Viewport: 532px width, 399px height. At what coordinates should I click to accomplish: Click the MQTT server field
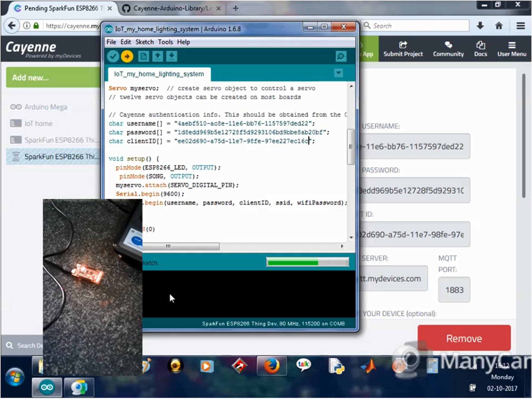coord(393,279)
